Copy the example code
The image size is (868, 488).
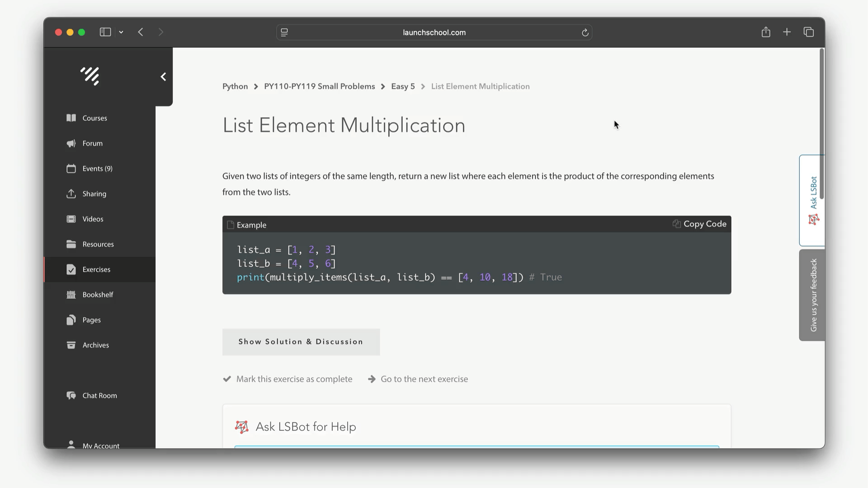(x=699, y=224)
